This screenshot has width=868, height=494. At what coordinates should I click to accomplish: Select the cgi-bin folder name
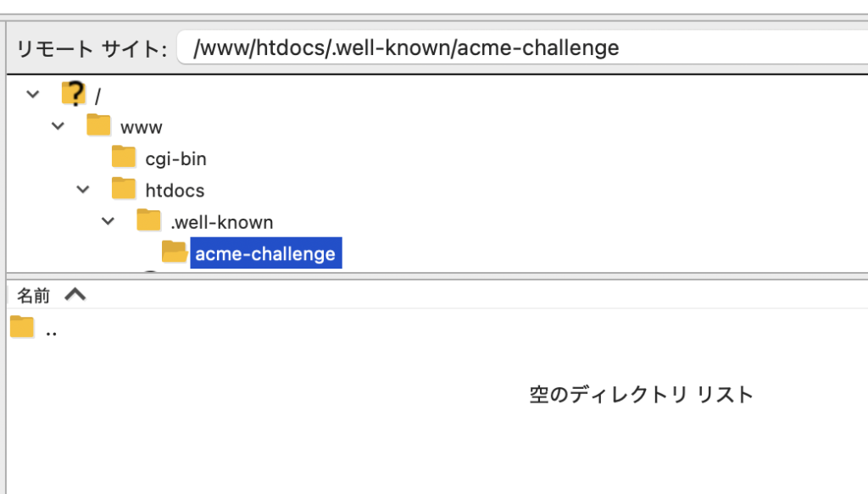click(x=175, y=158)
